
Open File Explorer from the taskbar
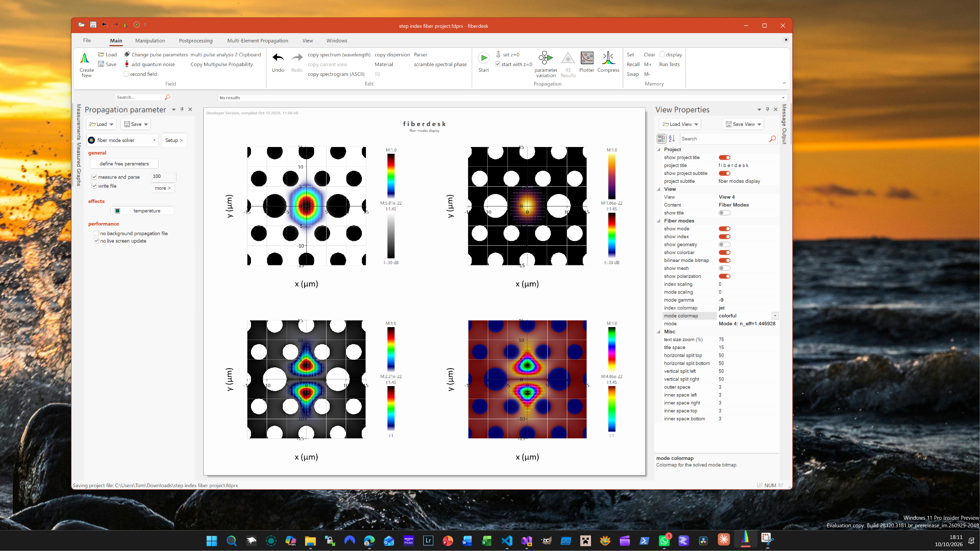pos(310,541)
